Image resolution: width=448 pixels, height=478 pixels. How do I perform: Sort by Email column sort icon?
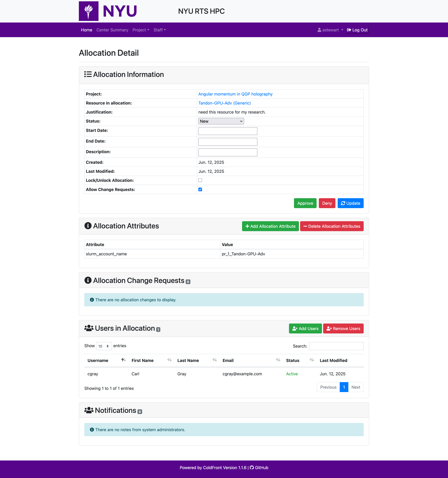pos(278,360)
